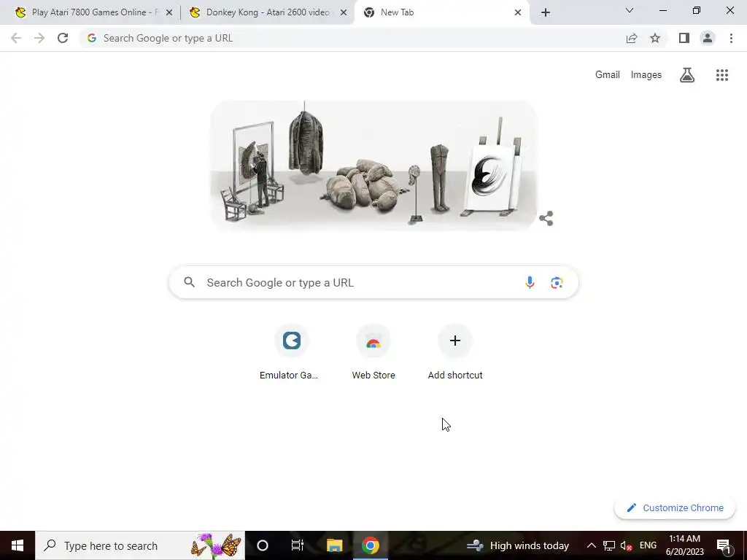Image resolution: width=747 pixels, height=560 pixels.
Task: Search by image with Google Lens icon
Action: tap(557, 282)
